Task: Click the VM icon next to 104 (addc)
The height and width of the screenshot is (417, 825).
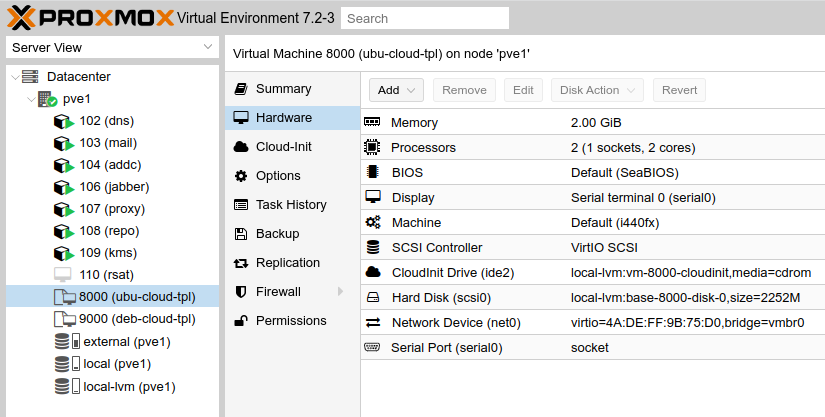Action: coord(64,166)
